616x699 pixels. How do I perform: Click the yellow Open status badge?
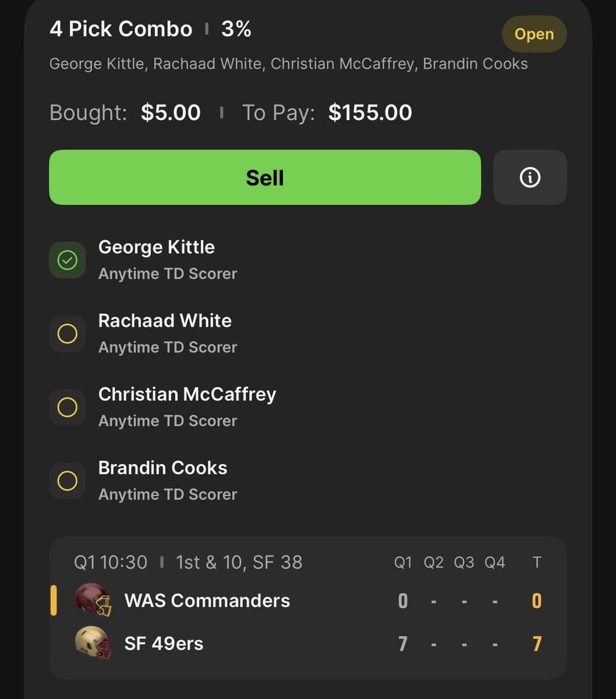534,34
